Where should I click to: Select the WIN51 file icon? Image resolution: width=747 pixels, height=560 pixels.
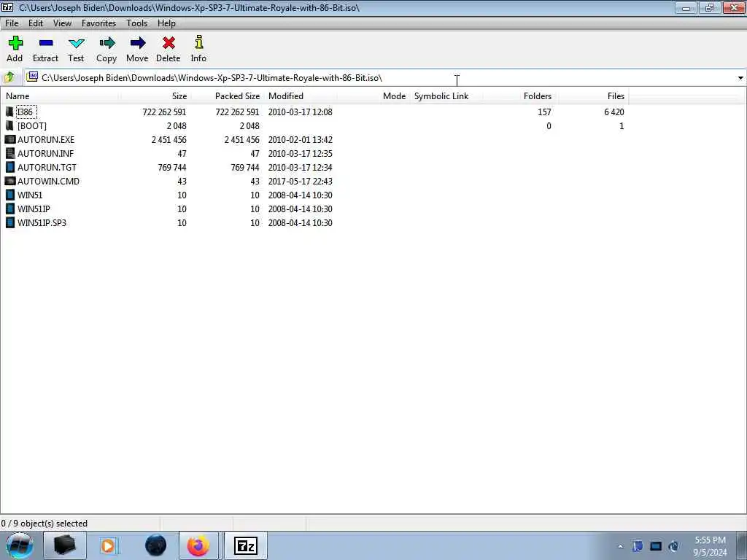coord(9,195)
